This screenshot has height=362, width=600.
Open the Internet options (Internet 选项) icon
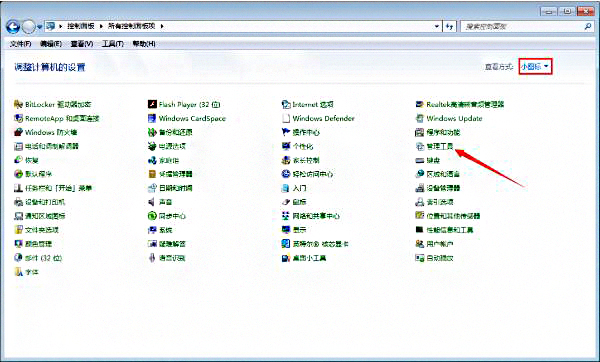pyautogui.click(x=286, y=104)
